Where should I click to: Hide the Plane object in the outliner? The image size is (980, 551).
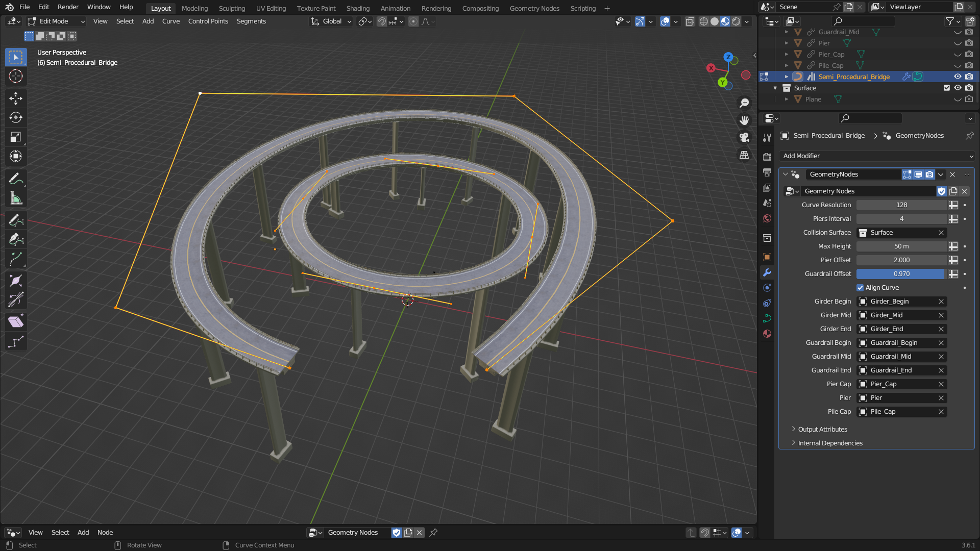point(958,99)
